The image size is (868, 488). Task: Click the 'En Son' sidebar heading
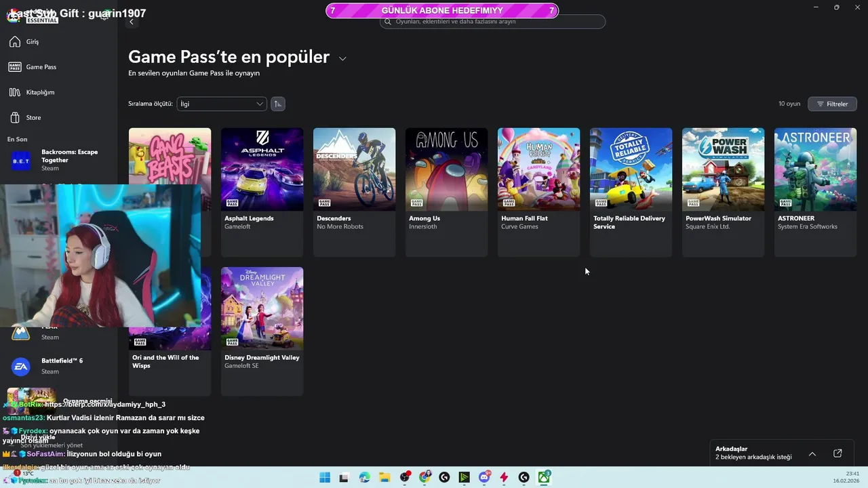pyautogui.click(x=17, y=139)
